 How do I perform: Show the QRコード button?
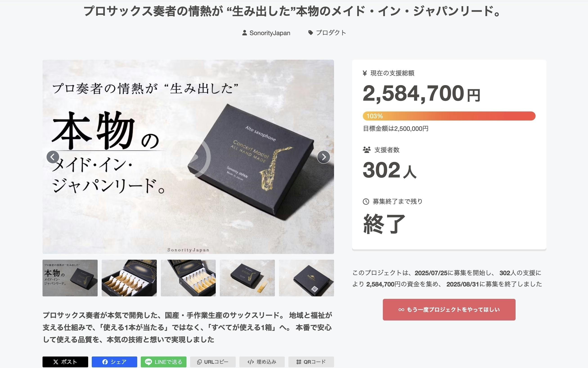coord(311,362)
